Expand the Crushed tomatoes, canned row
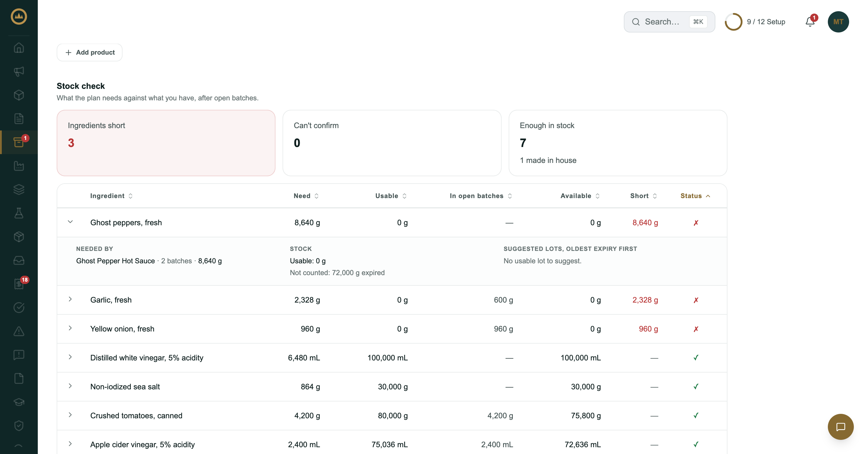 point(70,415)
